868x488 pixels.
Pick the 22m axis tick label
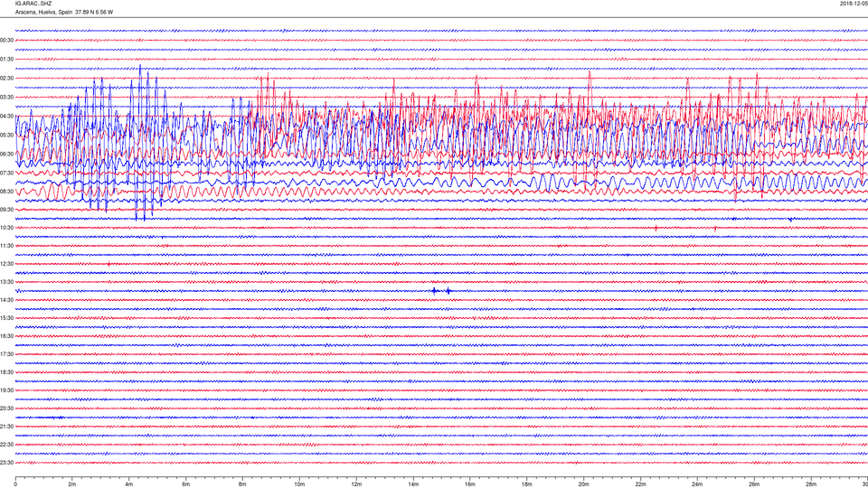coord(640,484)
